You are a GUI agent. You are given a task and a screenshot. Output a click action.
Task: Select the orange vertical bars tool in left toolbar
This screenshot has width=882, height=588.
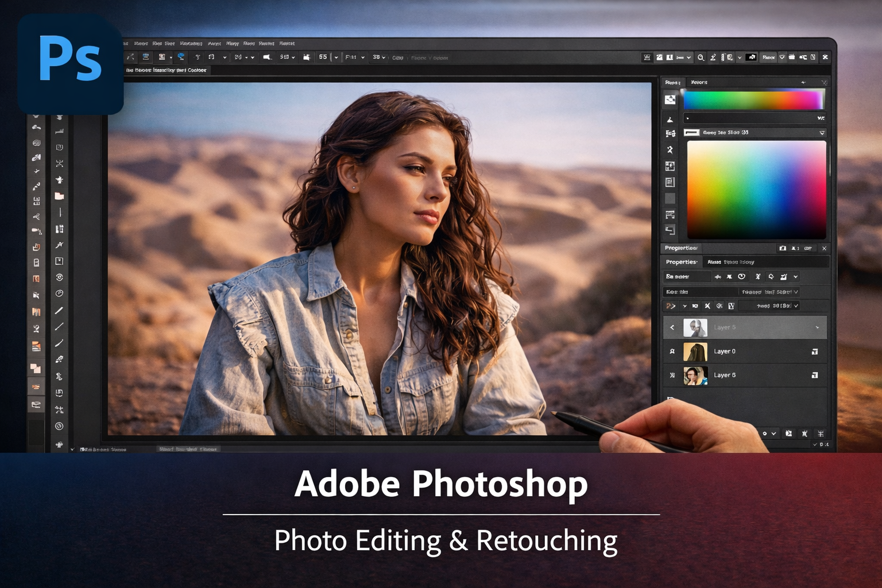(x=36, y=312)
